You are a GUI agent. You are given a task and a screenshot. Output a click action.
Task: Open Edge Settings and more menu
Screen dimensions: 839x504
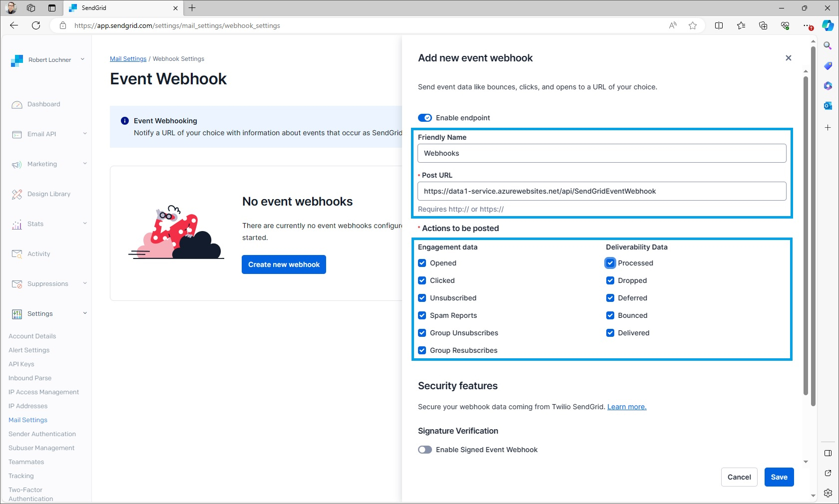pos(807,25)
